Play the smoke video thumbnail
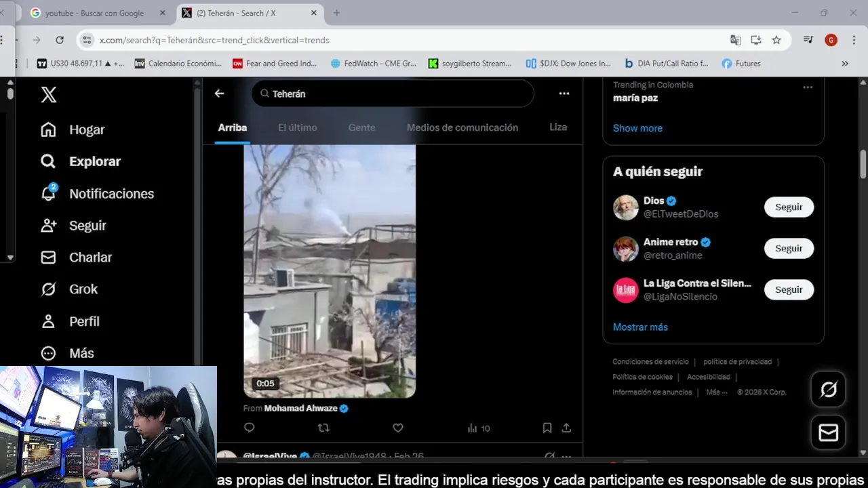 click(x=330, y=271)
